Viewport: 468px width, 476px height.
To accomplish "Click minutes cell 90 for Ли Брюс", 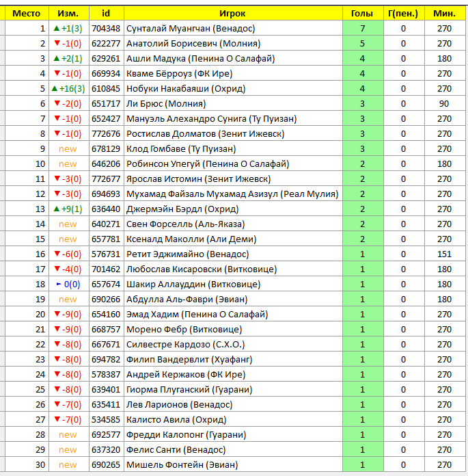I will (445, 104).
